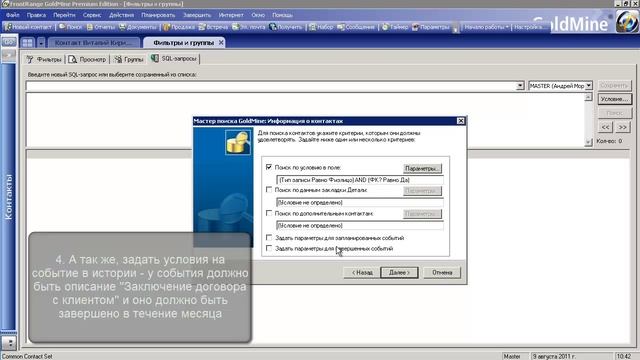Open the Помощь menu
Image resolution: width=640 pixels, height=360 pixels.
click(x=282, y=15)
